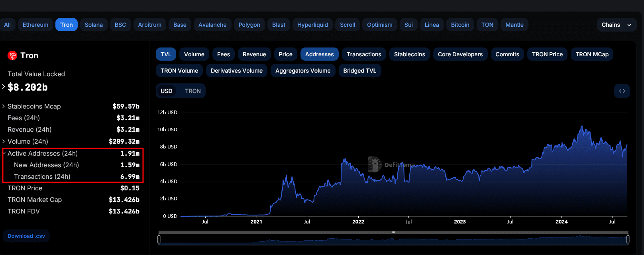Toggle Fees chart metric
The width and height of the screenshot is (644, 255).
[x=224, y=54]
